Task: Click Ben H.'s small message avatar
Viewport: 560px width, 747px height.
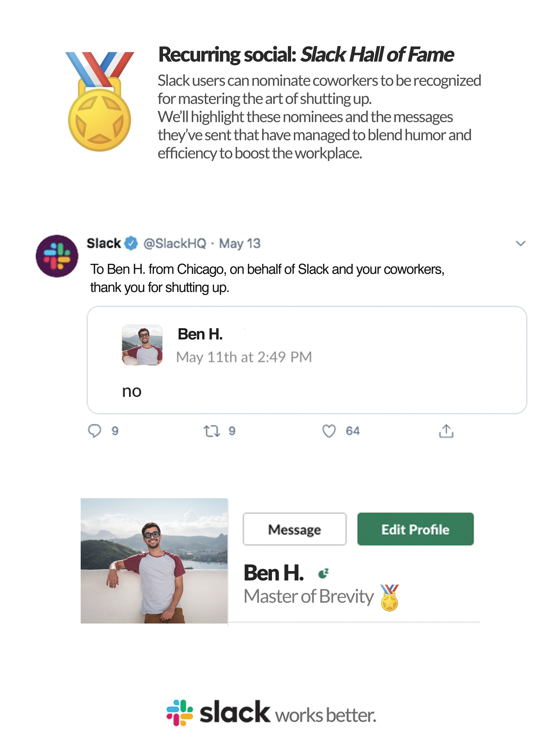Action: pos(142,344)
